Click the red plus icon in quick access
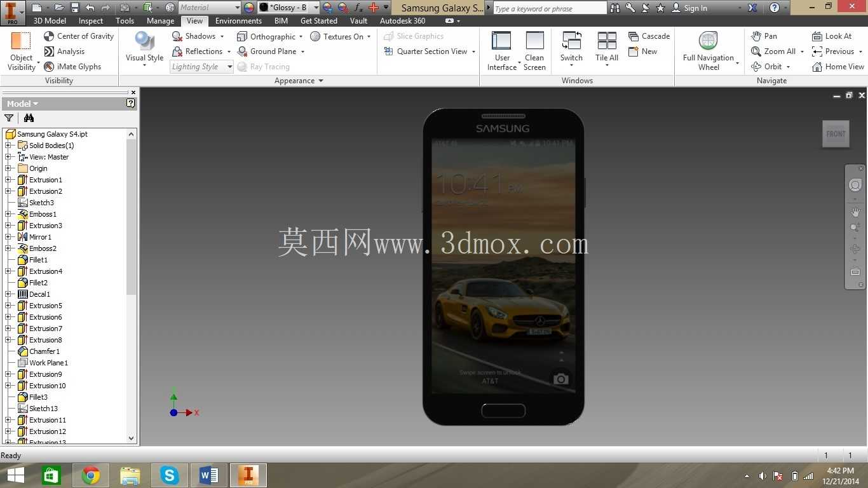The height and width of the screenshot is (488, 868). 374,8
